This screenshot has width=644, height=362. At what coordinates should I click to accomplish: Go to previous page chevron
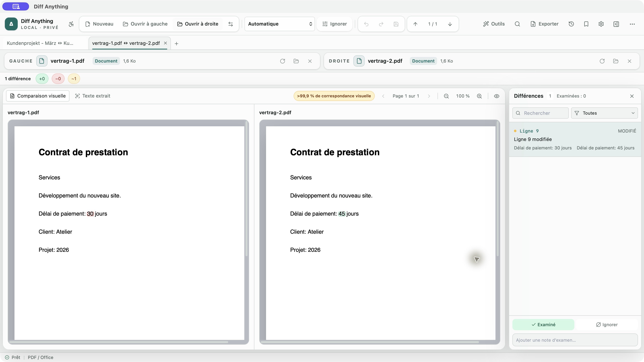pyautogui.click(x=383, y=96)
